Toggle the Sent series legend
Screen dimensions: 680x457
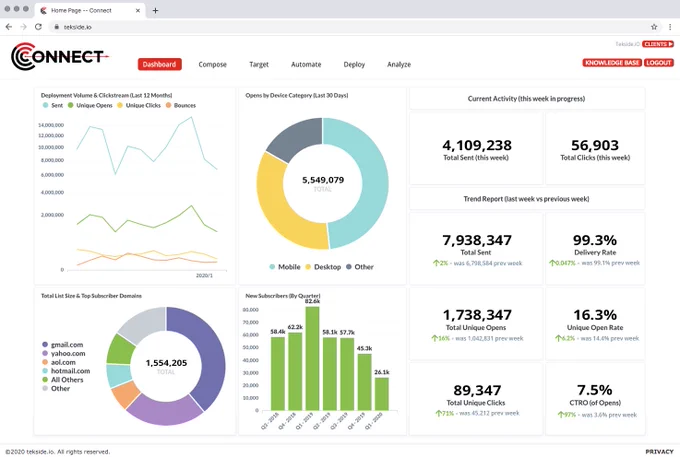(x=52, y=105)
